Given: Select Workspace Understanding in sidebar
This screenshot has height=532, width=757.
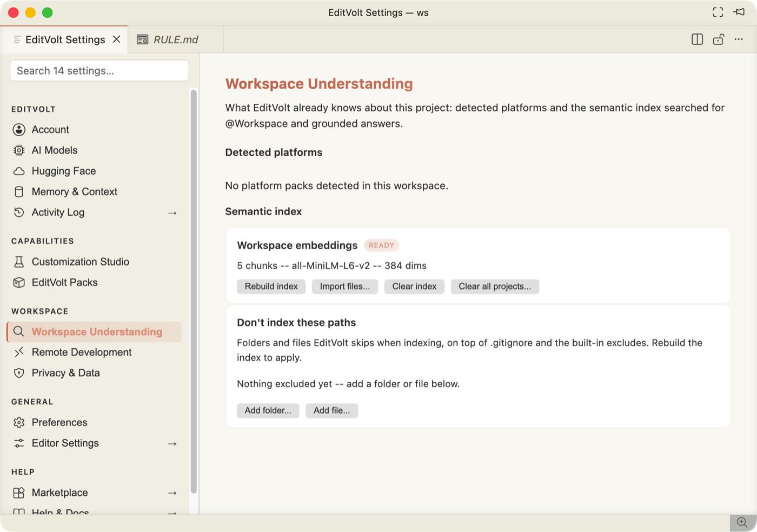Looking at the screenshot, I should [94, 331].
